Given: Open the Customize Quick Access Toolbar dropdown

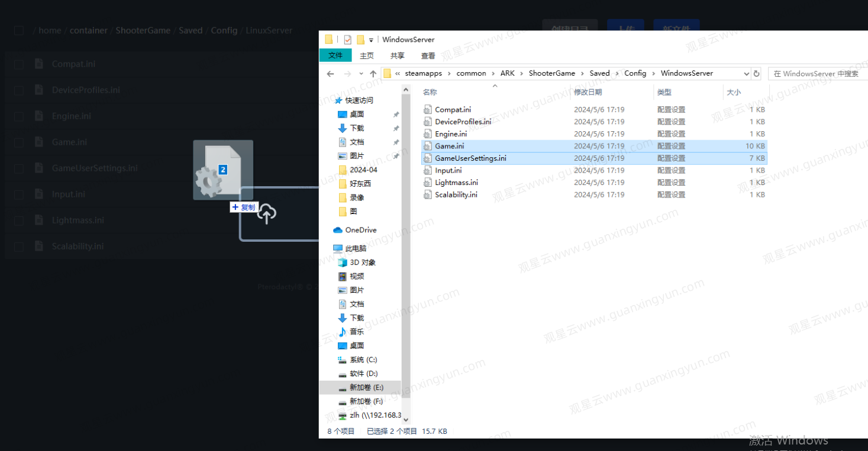Looking at the screenshot, I should tap(371, 40).
